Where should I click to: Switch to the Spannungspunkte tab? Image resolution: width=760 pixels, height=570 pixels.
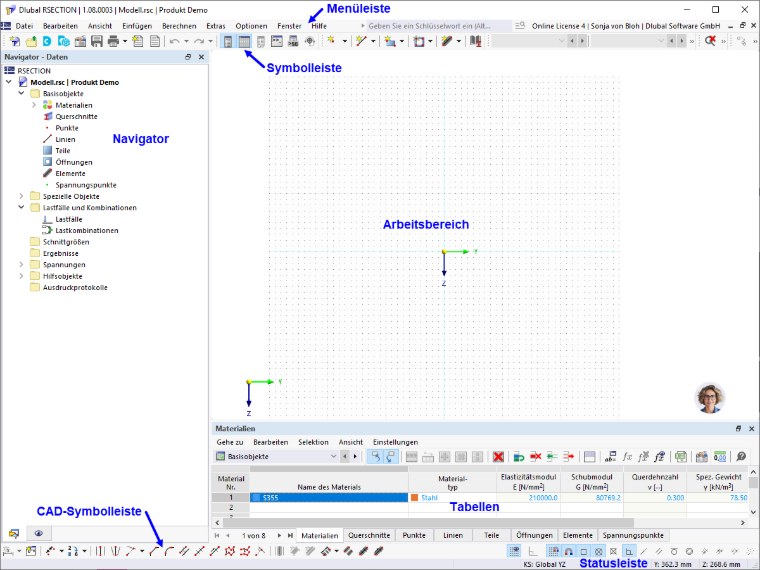pos(633,536)
